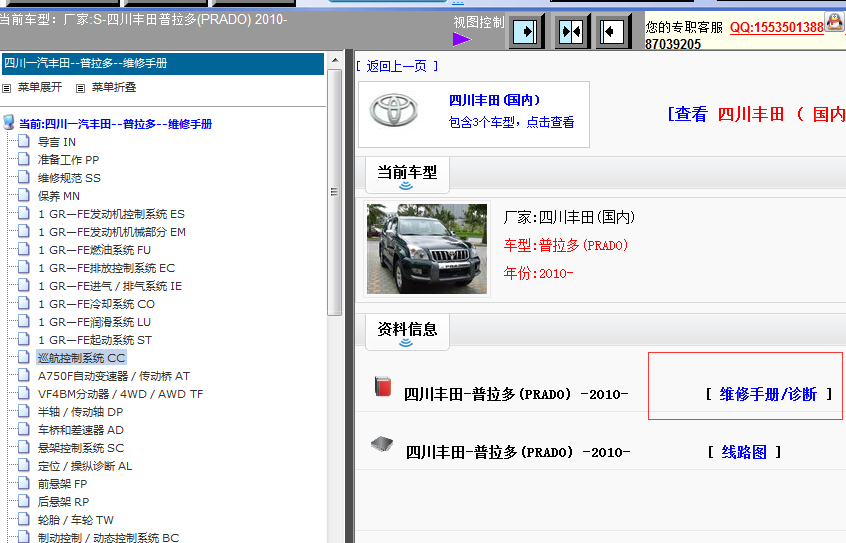Open 1 GR-FE排放控制系统 EC tree item

click(x=106, y=268)
